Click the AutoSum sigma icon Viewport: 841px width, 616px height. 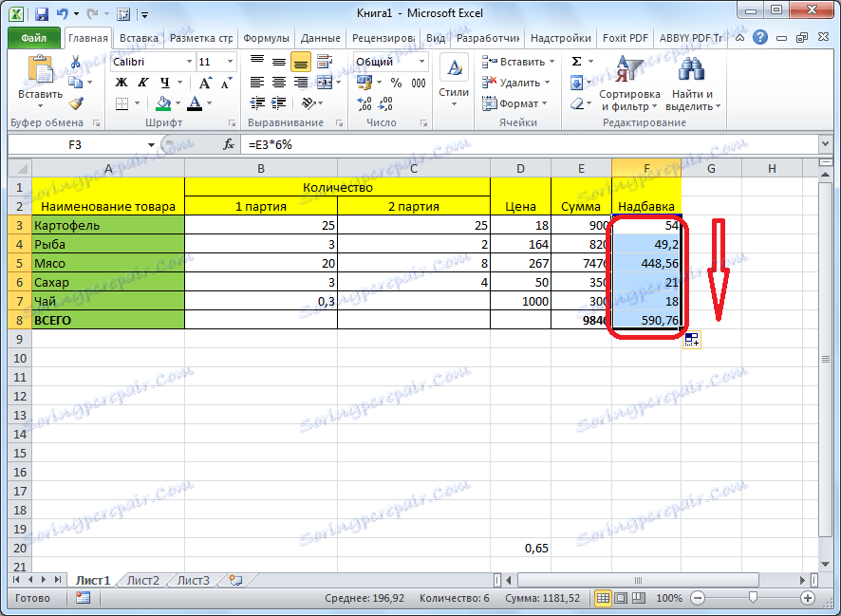(576, 61)
